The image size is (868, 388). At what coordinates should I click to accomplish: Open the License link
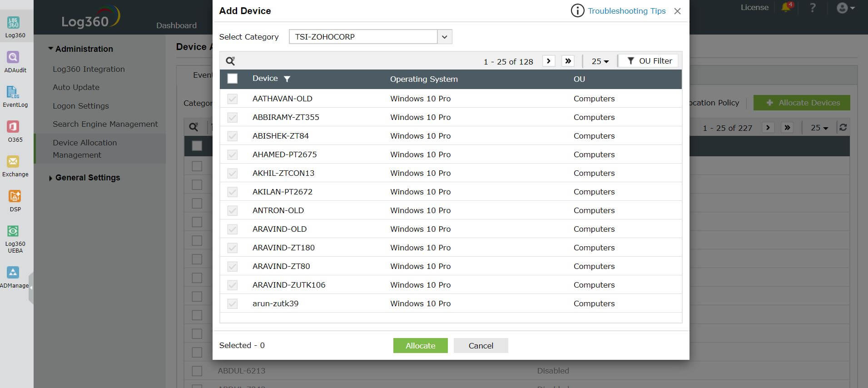coord(754,7)
